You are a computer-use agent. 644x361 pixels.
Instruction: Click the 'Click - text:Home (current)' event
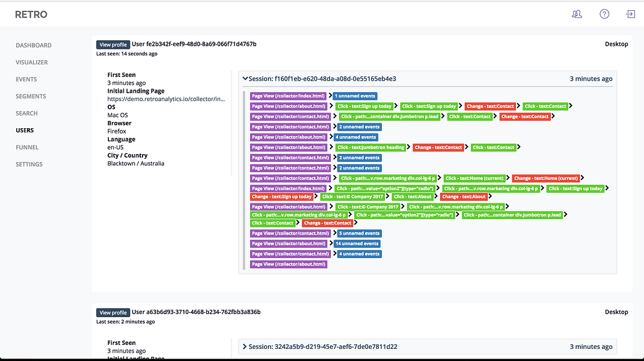(474, 178)
